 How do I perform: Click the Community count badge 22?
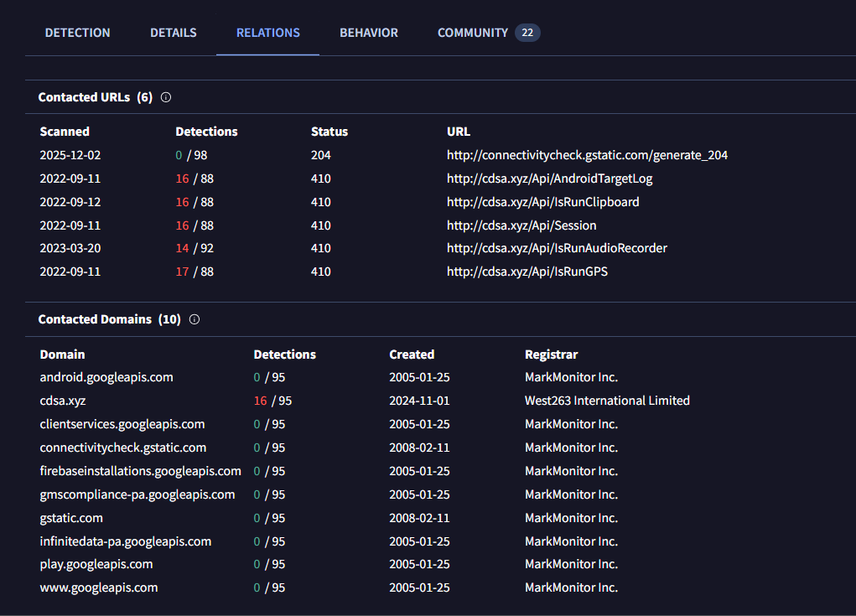coord(527,33)
